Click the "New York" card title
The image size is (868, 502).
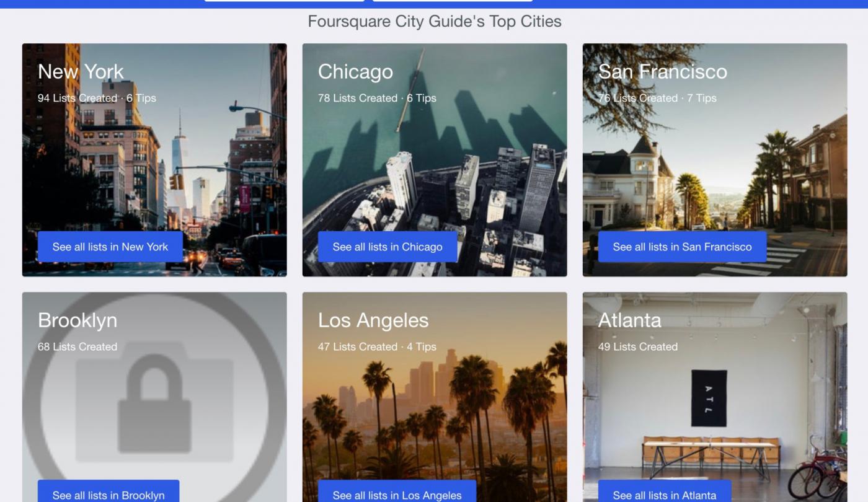81,72
